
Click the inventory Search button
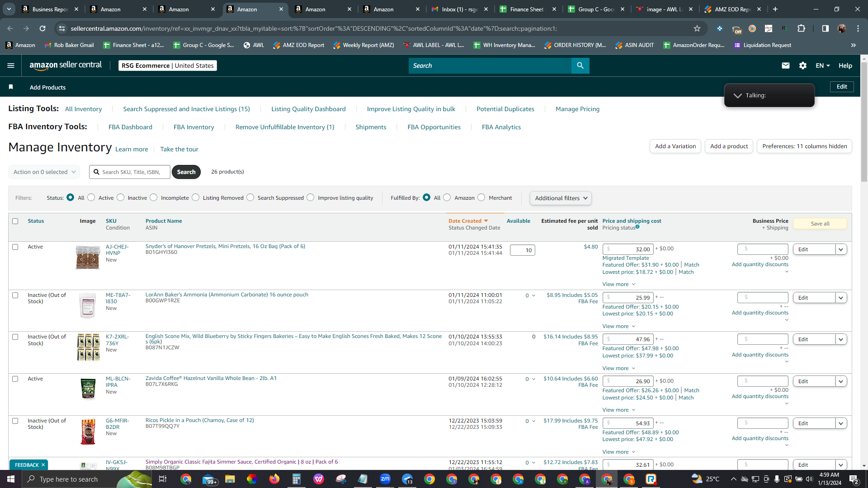pyautogui.click(x=186, y=172)
